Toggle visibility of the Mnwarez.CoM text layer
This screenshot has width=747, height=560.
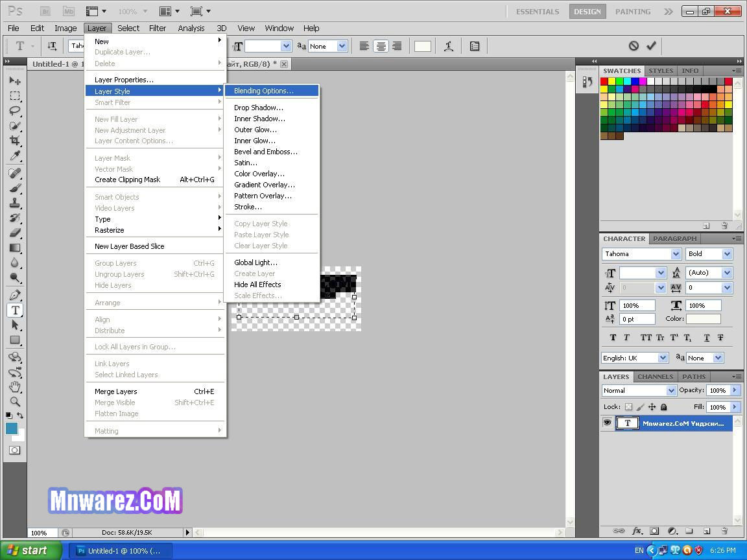coord(608,423)
